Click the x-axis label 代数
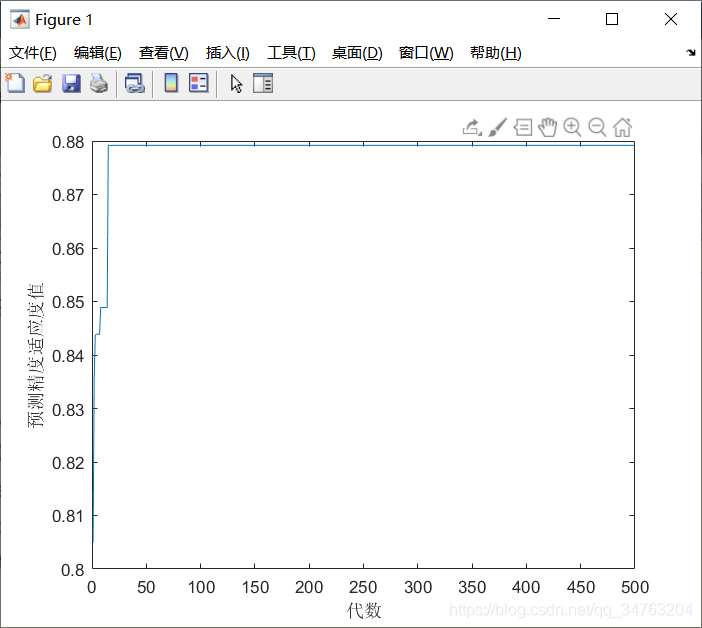Image resolution: width=702 pixels, height=628 pixels. [x=363, y=610]
